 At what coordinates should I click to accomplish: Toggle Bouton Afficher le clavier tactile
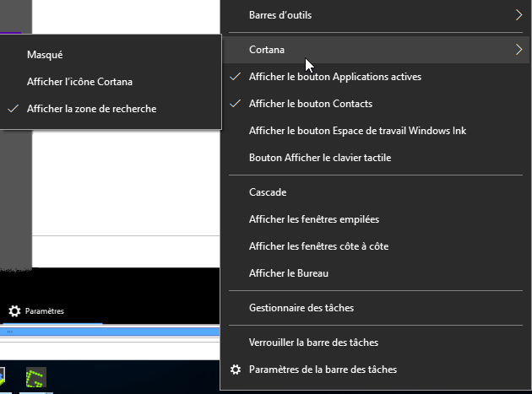[319, 158]
